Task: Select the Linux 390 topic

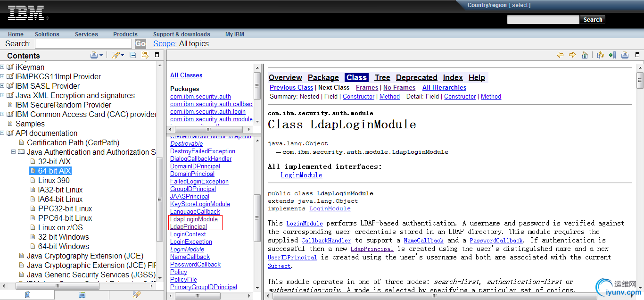Action: [x=54, y=180]
